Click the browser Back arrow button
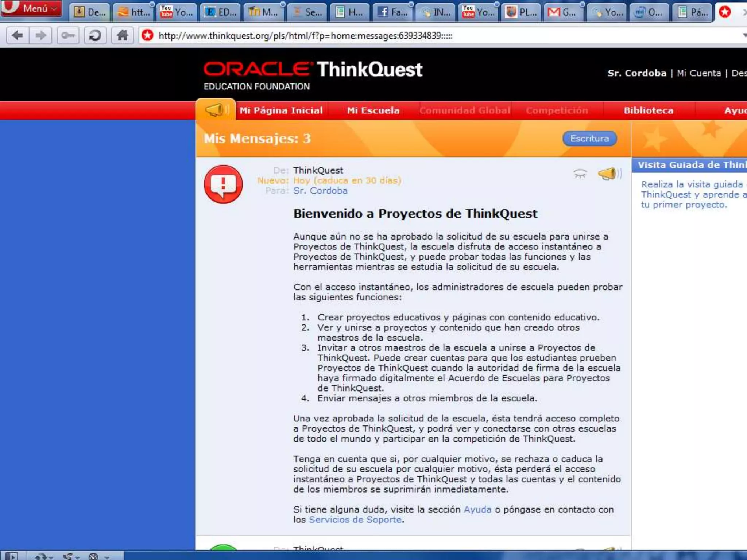This screenshot has height=560, width=747. coord(17,36)
